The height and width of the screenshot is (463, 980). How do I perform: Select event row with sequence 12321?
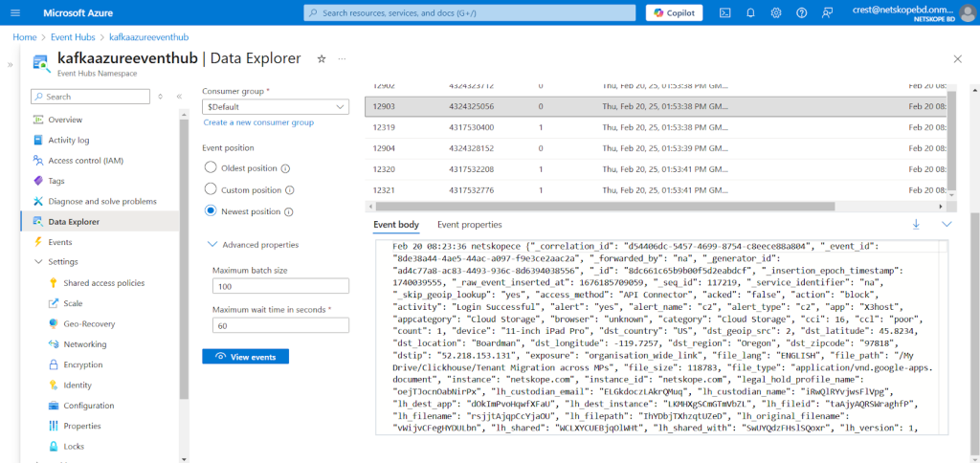(657, 189)
